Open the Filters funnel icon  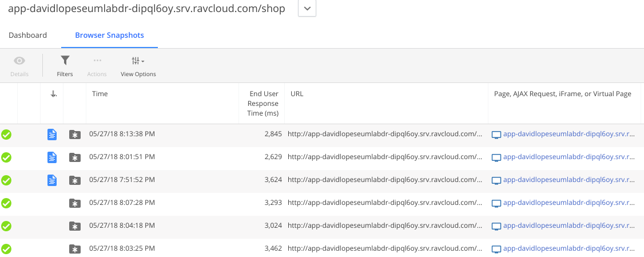65,61
